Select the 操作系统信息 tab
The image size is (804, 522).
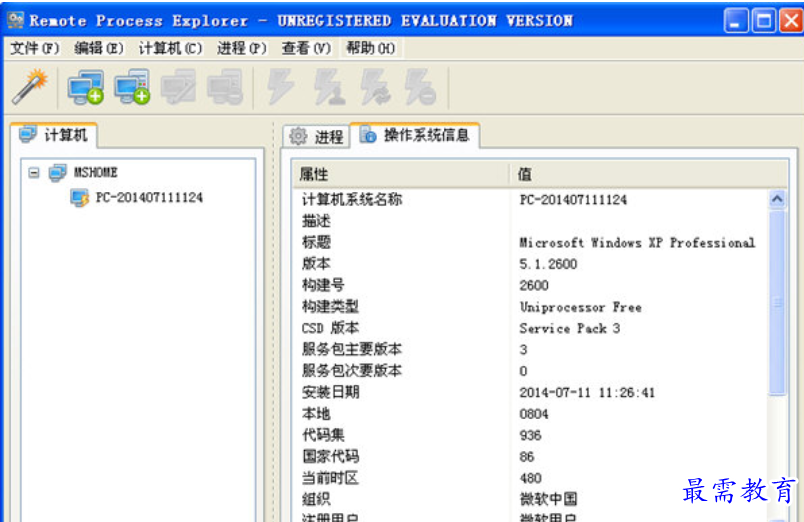pos(415,135)
